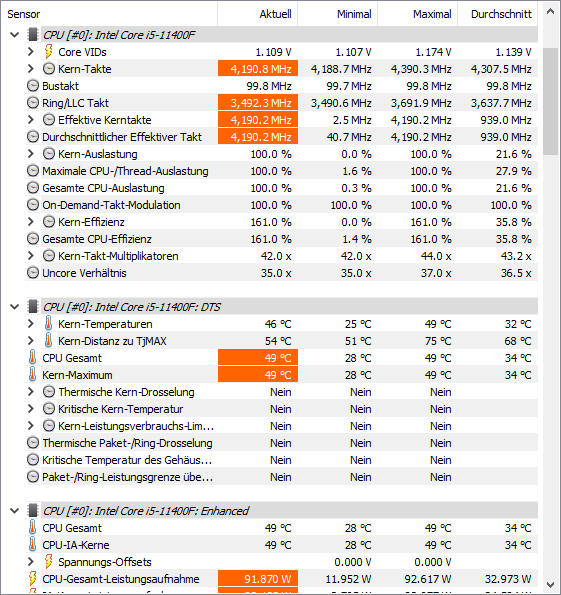Expand Thermische Kern-Drosselung details
This screenshot has width=561, height=595.
coord(31,392)
